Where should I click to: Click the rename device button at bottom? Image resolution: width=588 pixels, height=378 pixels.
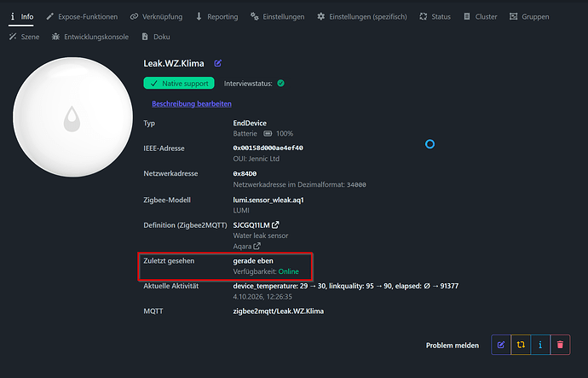coord(501,345)
